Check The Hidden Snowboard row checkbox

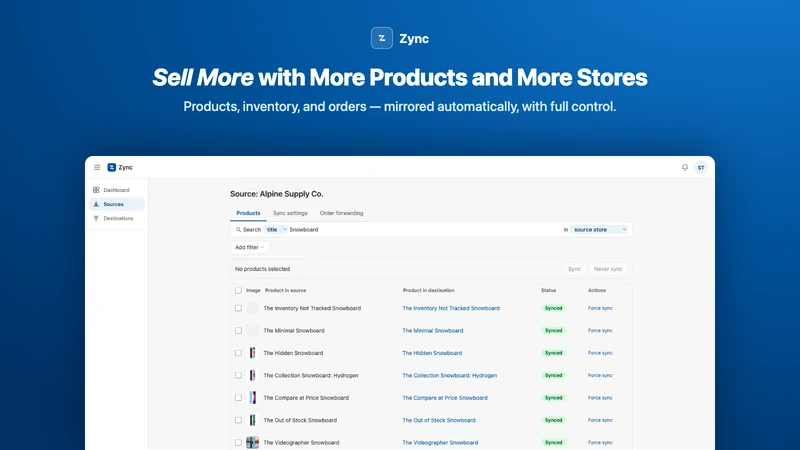238,353
